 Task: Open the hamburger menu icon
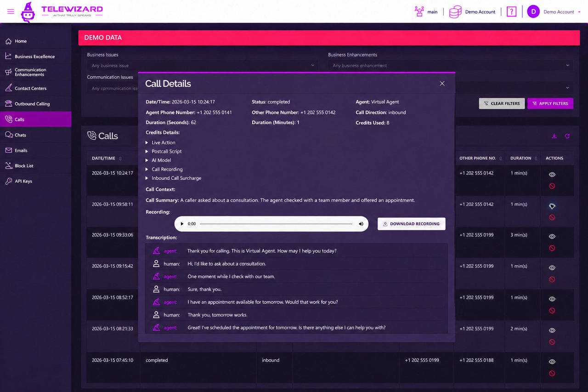point(11,11)
